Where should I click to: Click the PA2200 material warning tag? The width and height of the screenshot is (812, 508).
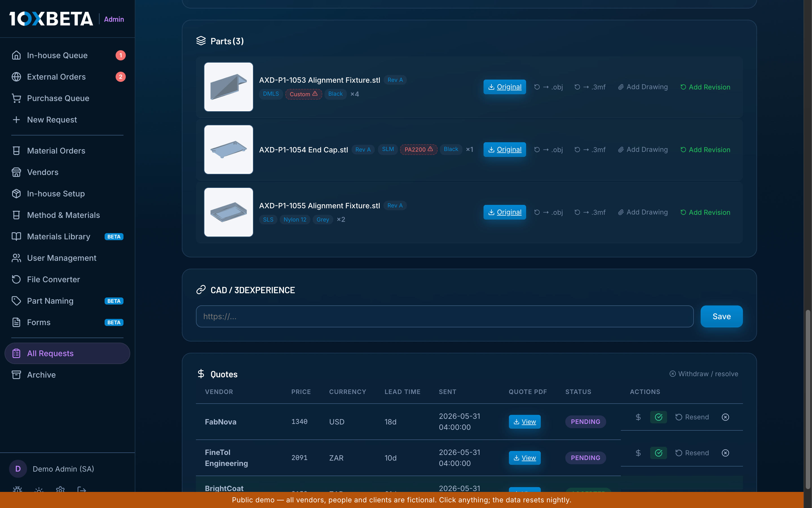pos(418,150)
